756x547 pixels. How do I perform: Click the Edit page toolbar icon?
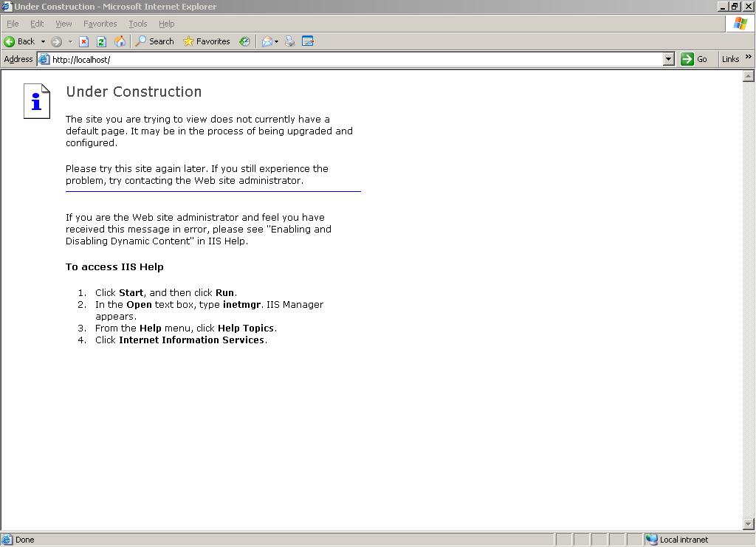307,41
